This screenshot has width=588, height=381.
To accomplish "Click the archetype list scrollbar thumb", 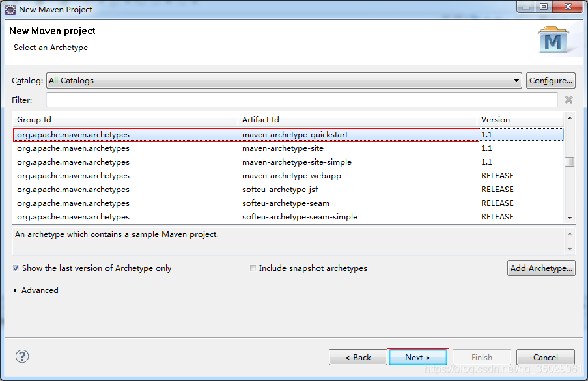I will [x=569, y=162].
